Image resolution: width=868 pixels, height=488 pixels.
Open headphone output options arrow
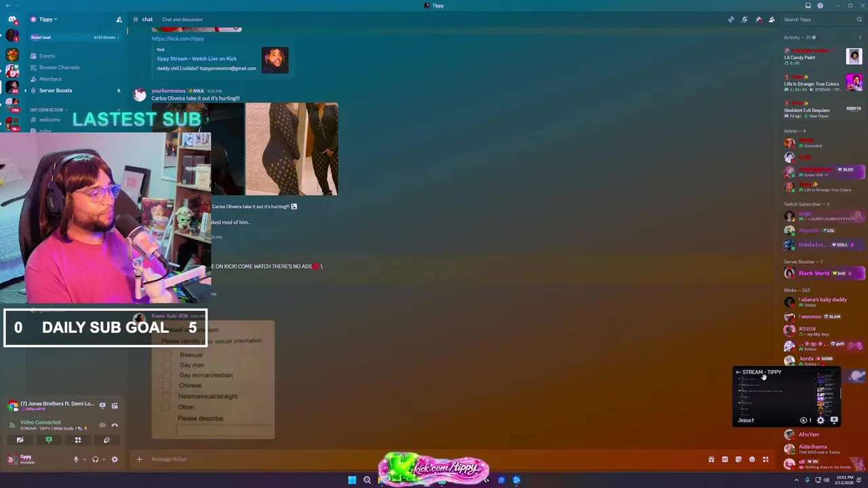click(x=103, y=460)
